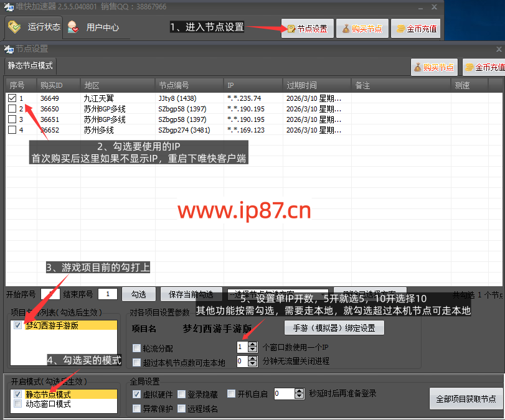Enable the 轮流分配 option

click(137, 348)
